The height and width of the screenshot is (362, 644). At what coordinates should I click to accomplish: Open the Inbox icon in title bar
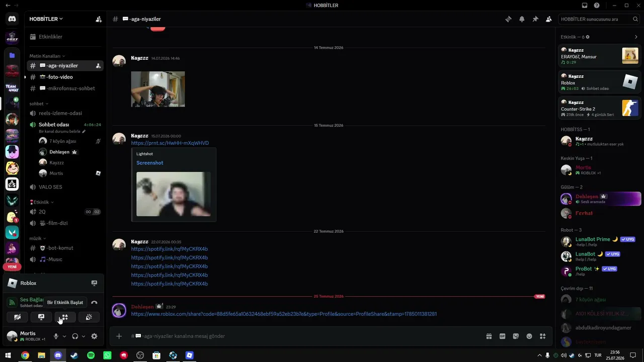tap(585, 5)
